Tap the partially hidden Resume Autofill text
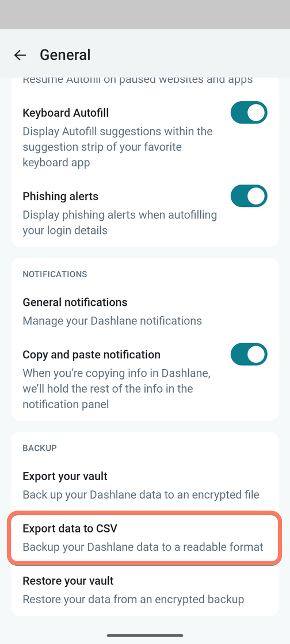This screenshot has height=644, width=290. [138, 80]
